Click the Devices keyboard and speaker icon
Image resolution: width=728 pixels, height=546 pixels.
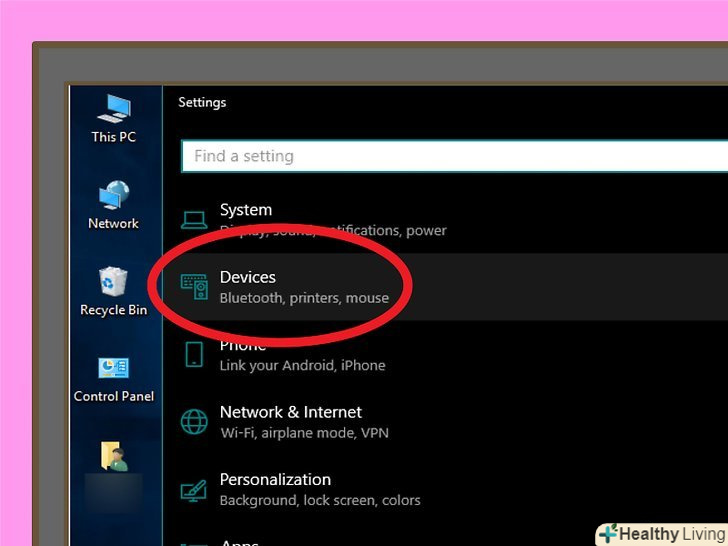(194, 287)
